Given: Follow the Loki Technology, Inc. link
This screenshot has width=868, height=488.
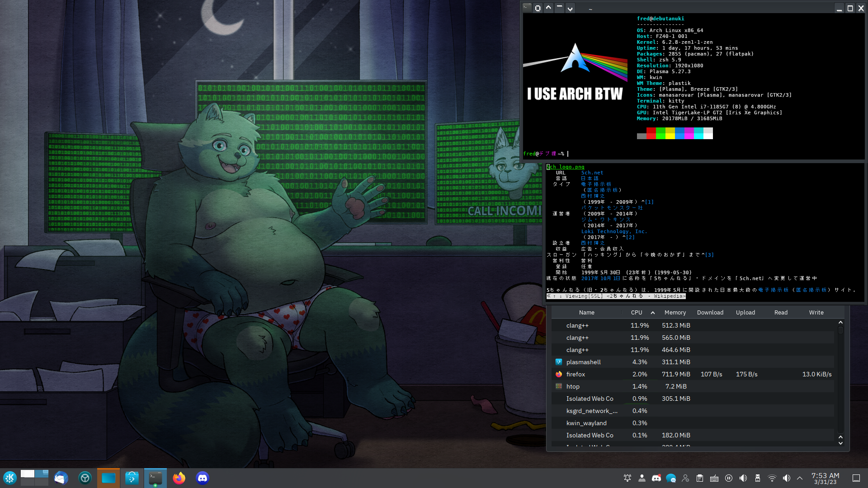Looking at the screenshot, I should [614, 231].
